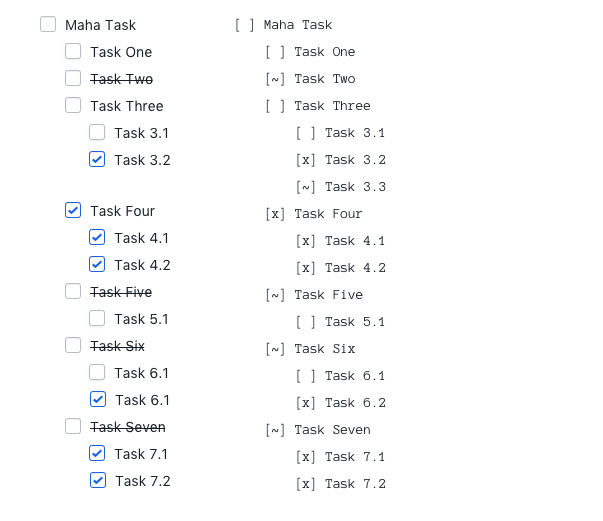
Task: Check the Task Seven checkbox
Action: pyautogui.click(x=73, y=426)
